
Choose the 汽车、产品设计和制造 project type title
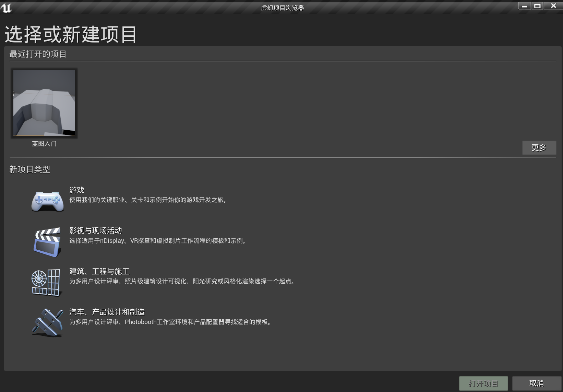point(107,312)
